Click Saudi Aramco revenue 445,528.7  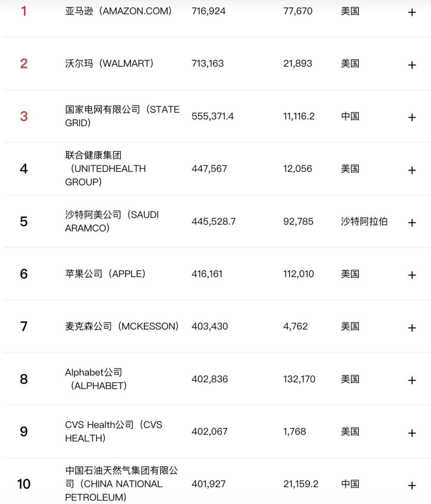click(x=214, y=222)
